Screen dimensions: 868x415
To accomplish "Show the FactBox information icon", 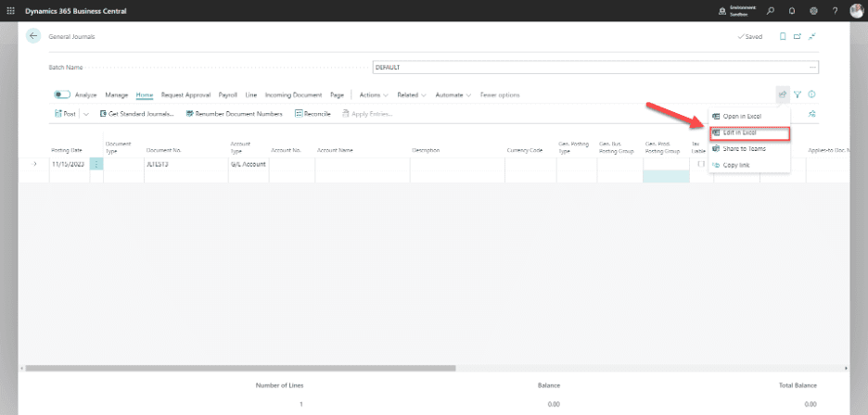I will 811,94.
